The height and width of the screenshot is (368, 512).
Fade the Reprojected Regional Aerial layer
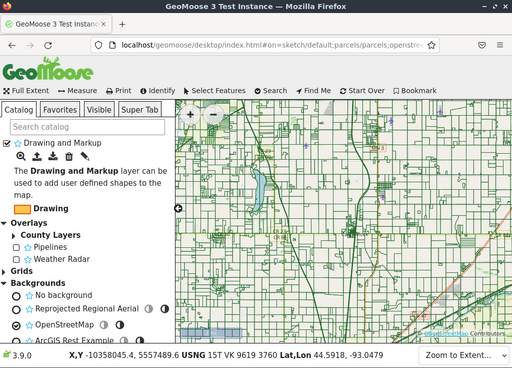(149, 309)
